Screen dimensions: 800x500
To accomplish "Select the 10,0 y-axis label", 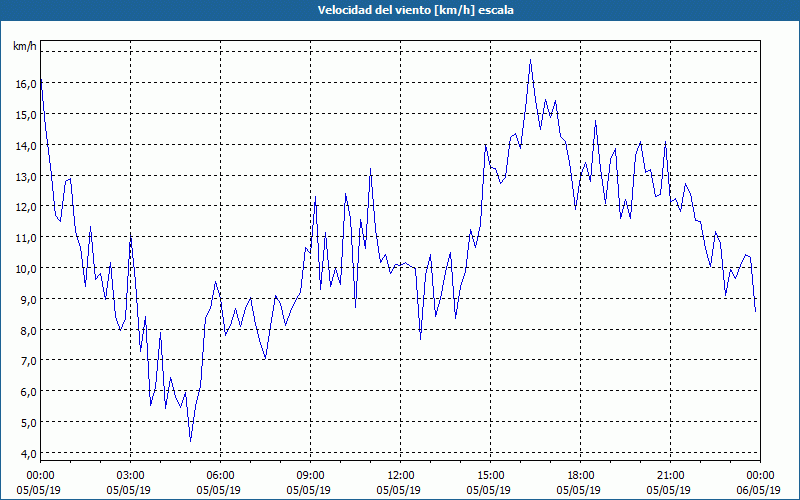I will [x=26, y=268].
